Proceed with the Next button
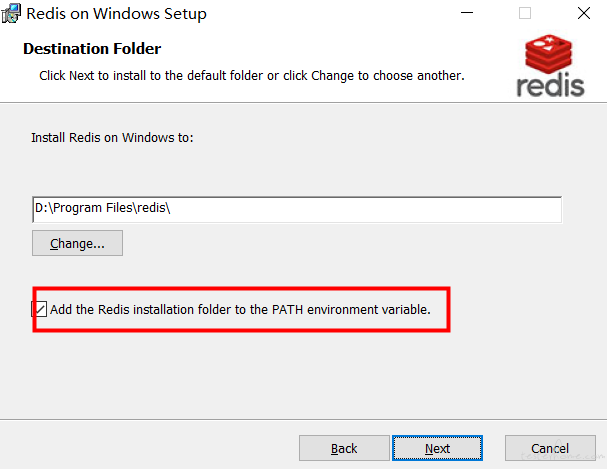607x469 pixels. pyautogui.click(x=437, y=448)
